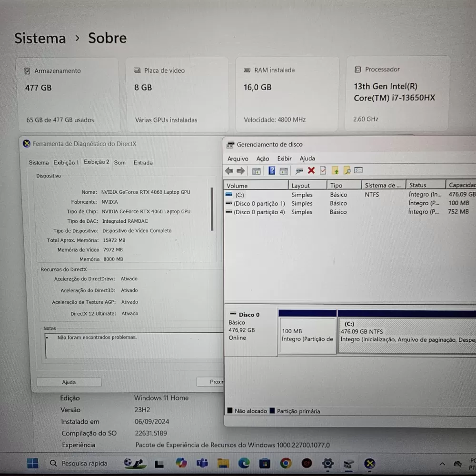
Task: Click the Ajuda button in DirectX tool
Action: pos(69,382)
